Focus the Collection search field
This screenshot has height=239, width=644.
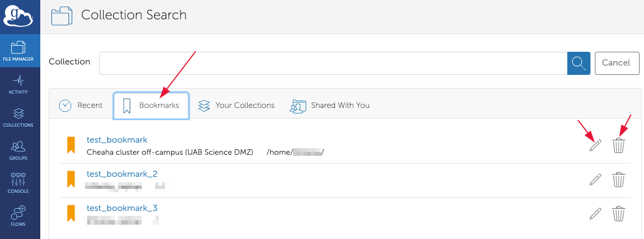click(333, 63)
